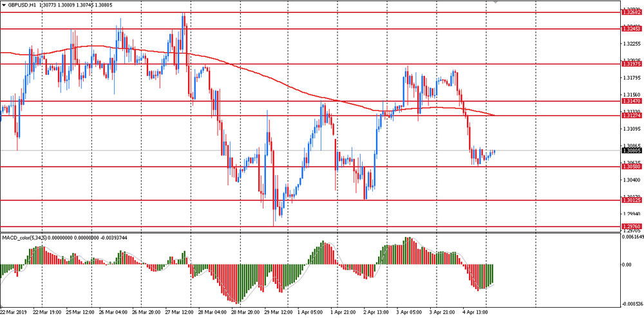Click the 3 Apr 21:00 time label

[442, 312]
